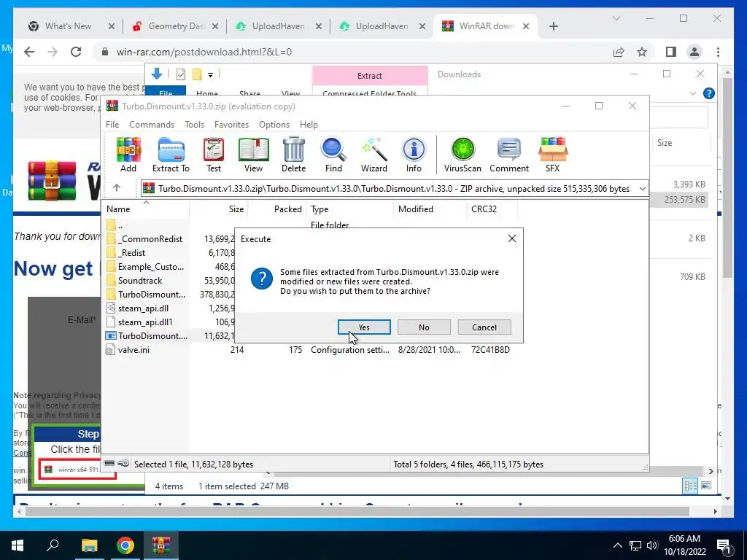Open the Windows Start button
This screenshot has width=747, height=560.
pos(18,545)
